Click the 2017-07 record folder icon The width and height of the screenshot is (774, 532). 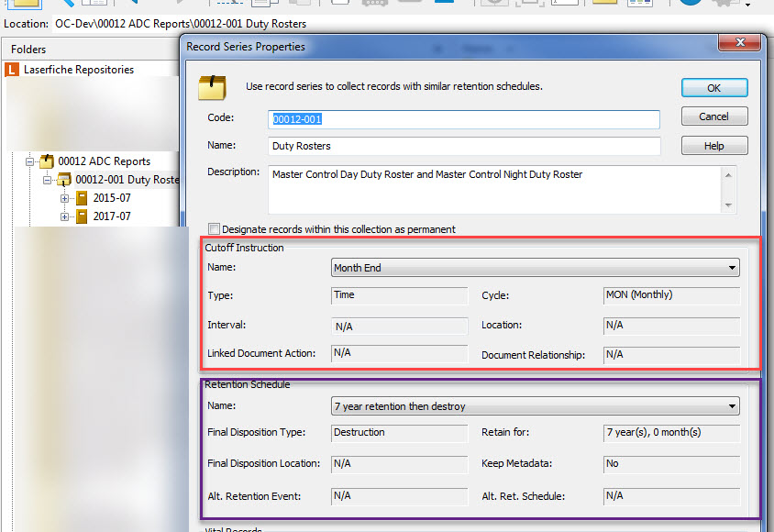coord(82,216)
